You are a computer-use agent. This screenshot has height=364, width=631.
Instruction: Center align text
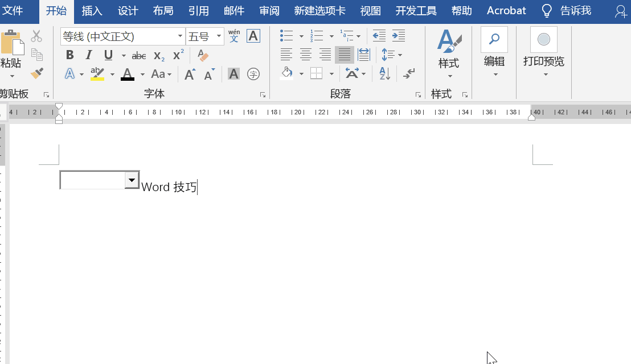tap(305, 55)
